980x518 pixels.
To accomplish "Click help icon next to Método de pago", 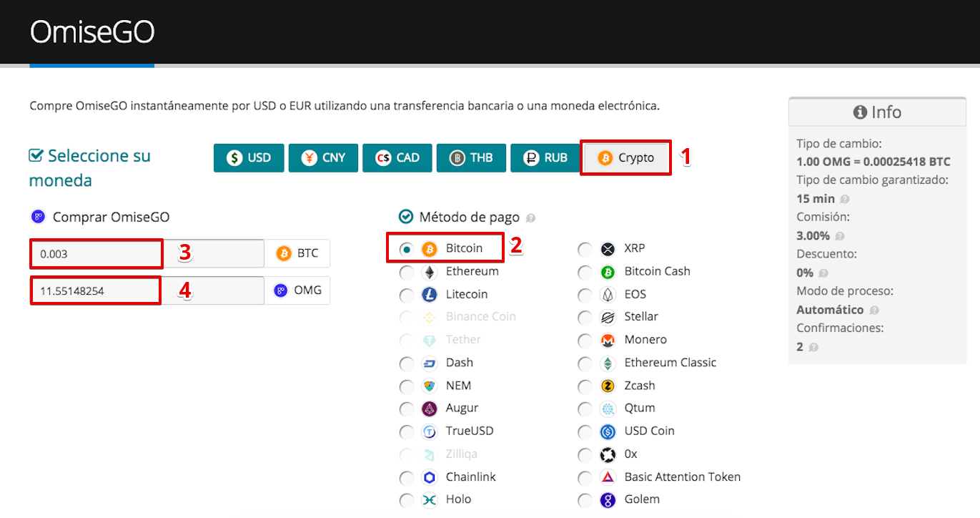I will (530, 218).
